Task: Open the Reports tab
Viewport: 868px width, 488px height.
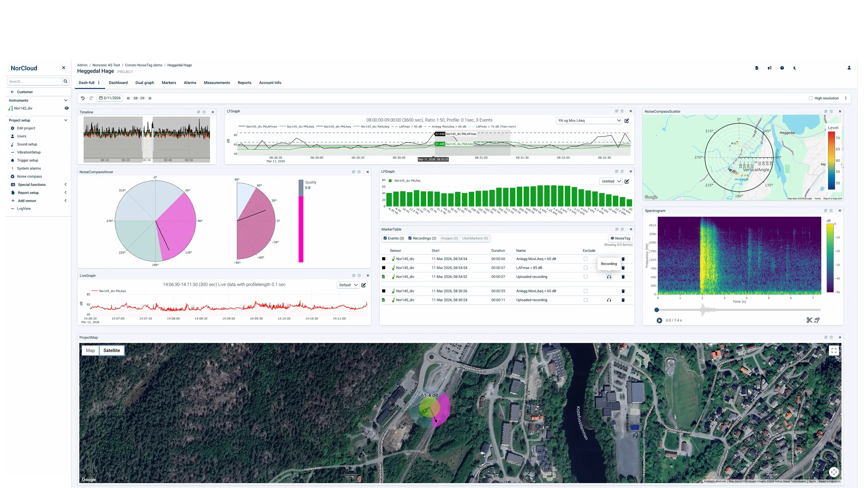Action: pyautogui.click(x=245, y=83)
